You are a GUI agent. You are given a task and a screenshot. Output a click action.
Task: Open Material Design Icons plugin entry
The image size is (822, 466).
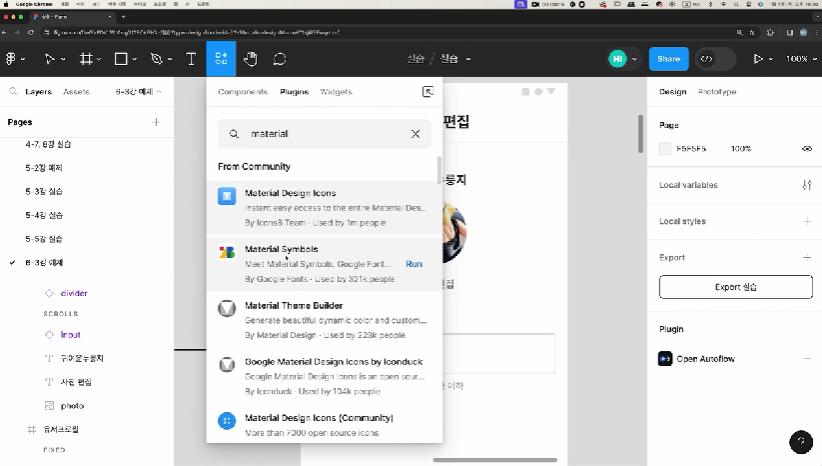pyautogui.click(x=324, y=208)
